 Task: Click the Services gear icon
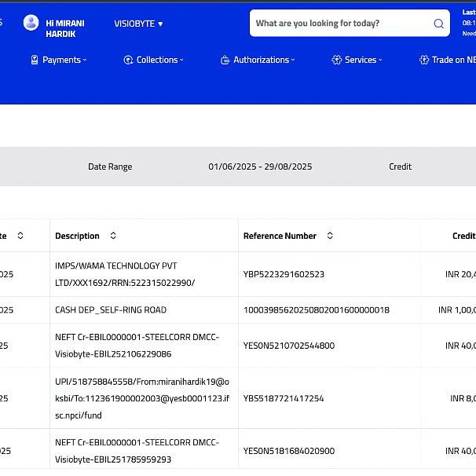(337, 60)
